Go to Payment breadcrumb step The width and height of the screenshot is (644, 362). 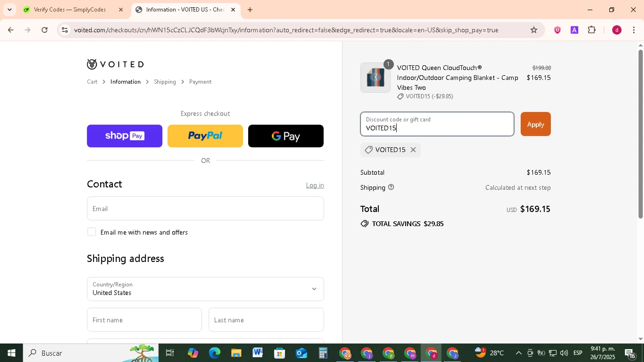200,82
